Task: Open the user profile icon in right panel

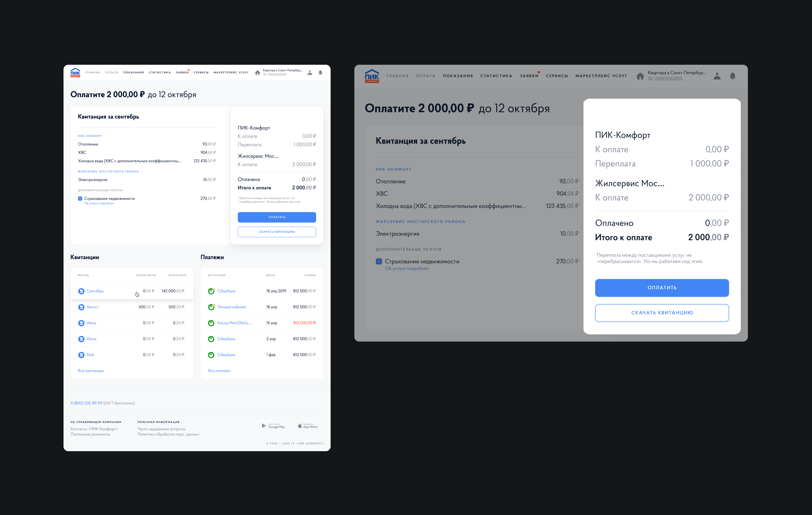Action: [717, 76]
